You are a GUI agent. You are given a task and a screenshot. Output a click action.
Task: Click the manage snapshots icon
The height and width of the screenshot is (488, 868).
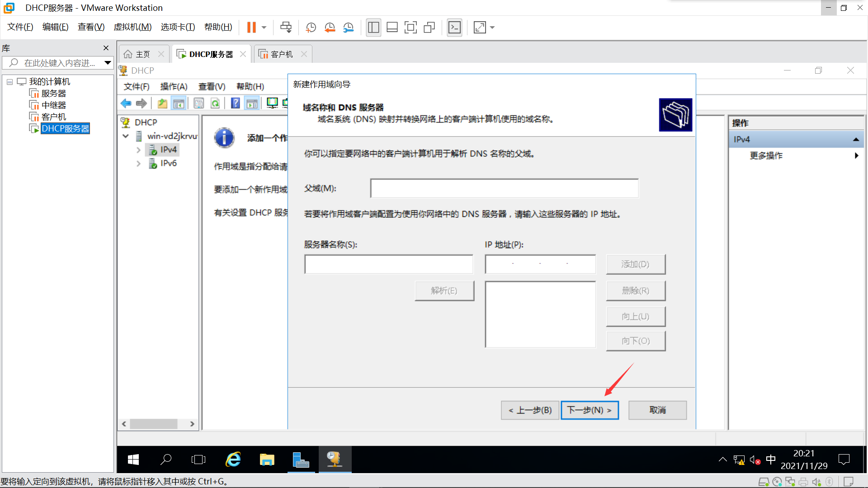(x=348, y=28)
